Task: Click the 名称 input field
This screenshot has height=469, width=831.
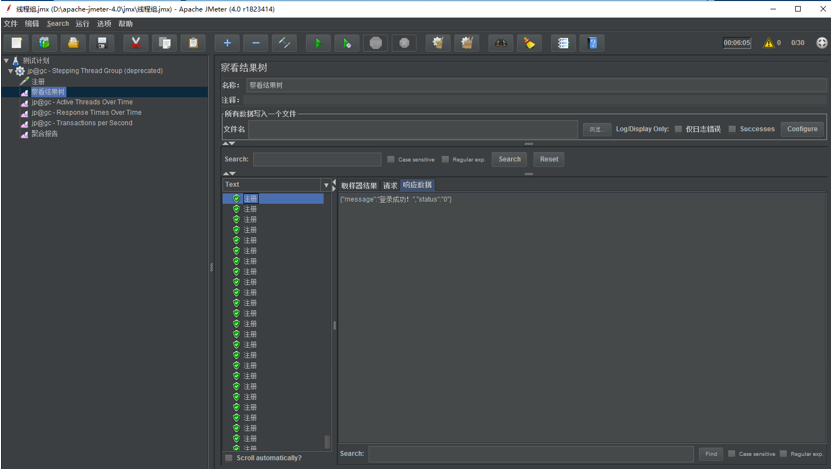Action: [536, 85]
